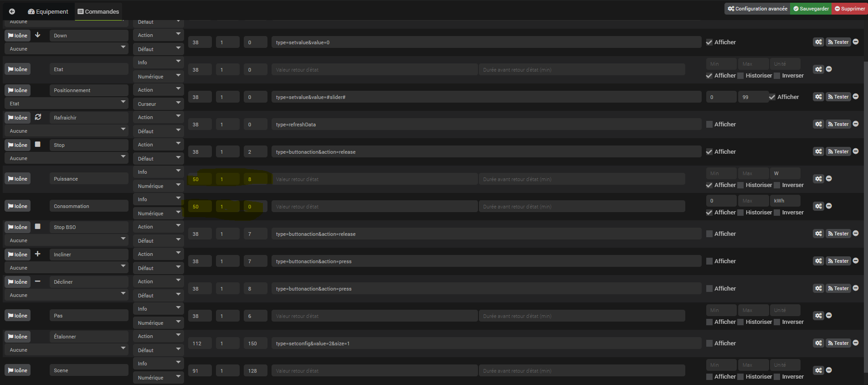The width and height of the screenshot is (868, 385).
Task: Save with the Sauvegarder button
Action: click(x=811, y=9)
